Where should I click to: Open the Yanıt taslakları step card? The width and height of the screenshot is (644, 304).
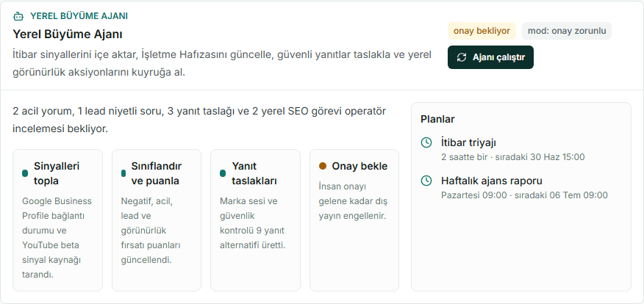click(x=255, y=220)
